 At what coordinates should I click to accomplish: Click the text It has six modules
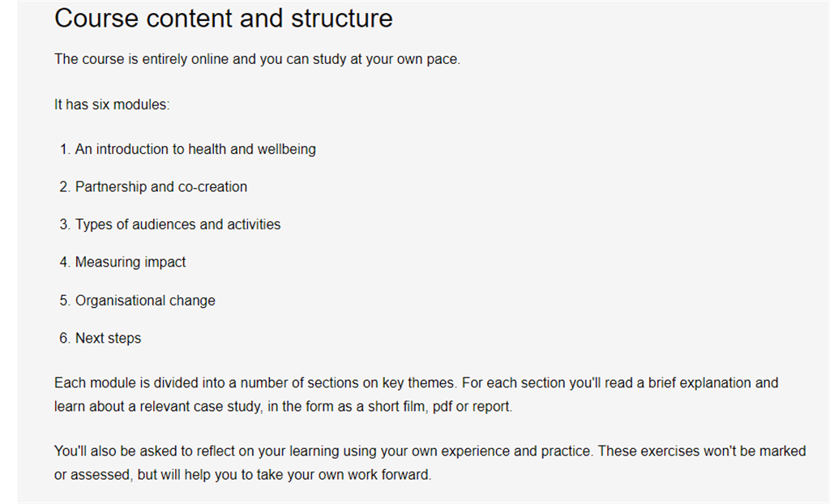pyautogui.click(x=112, y=105)
